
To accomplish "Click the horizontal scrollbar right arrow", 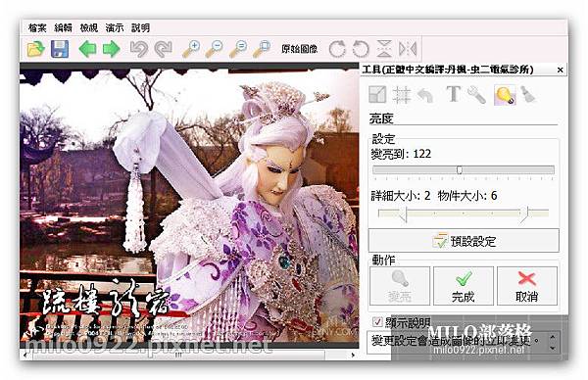I will coord(353,355).
